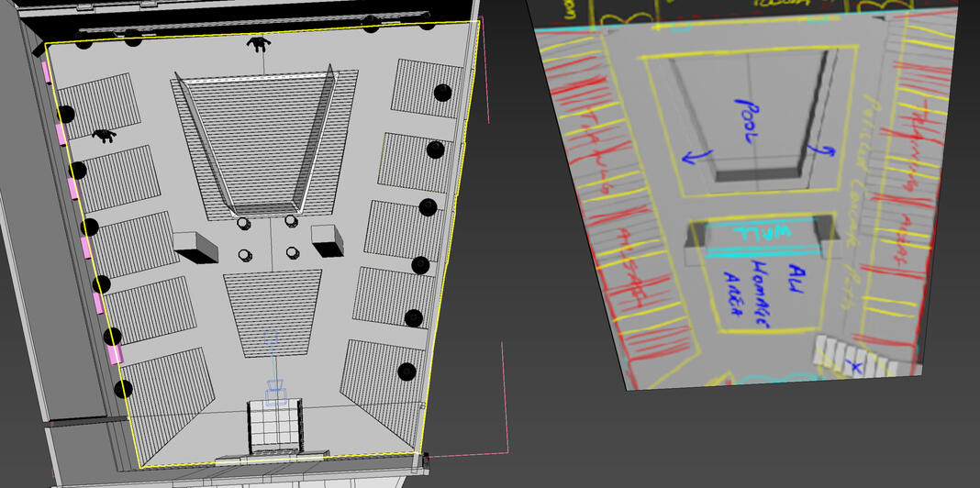Image resolution: width=980 pixels, height=488 pixels.
Task: Click the central trapezoid pool mesh
Action: [262, 147]
